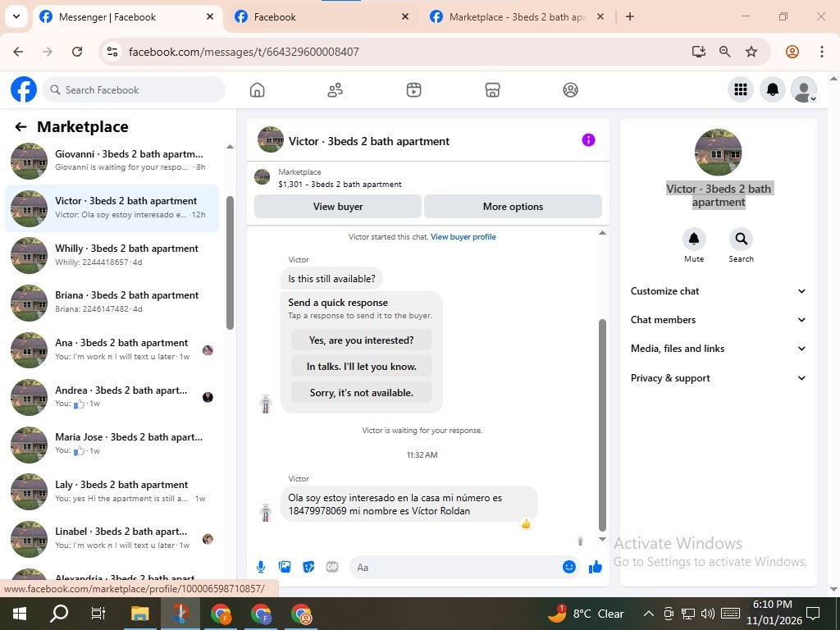Image resolution: width=840 pixels, height=630 pixels.
Task: Send quick reply 'In talks. I'll let you know.'
Action: (361, 367)
